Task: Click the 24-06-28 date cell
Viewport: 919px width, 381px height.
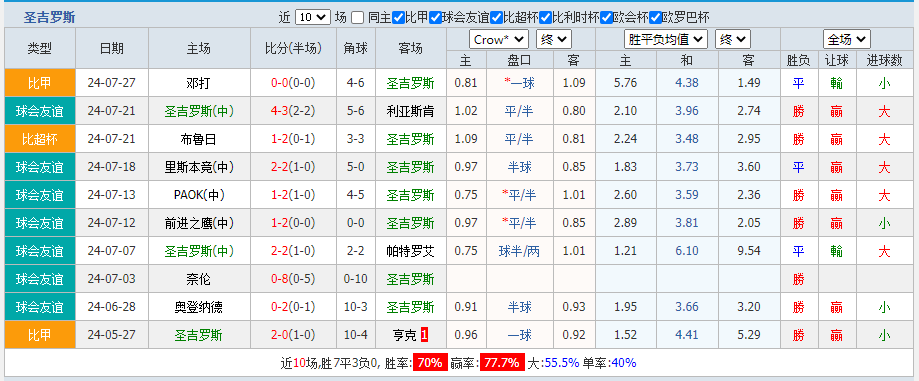Action: click(x=111, y=307)
